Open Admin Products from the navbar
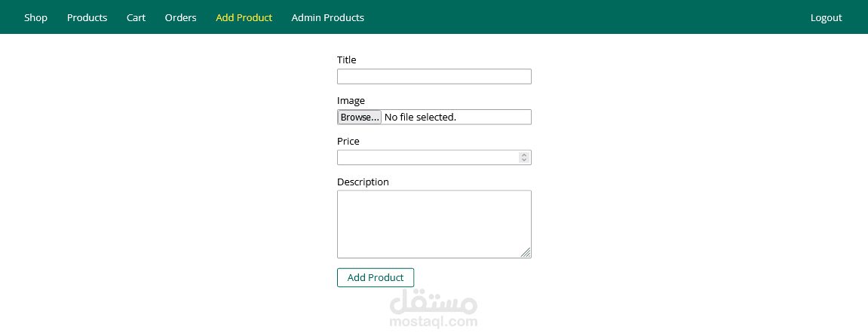868x336 pixels. tap(327, 17)
